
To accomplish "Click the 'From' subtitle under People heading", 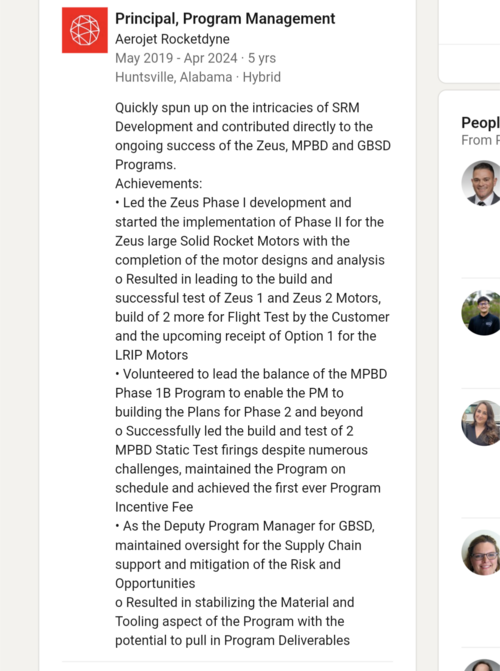I will tap(480, 140).
